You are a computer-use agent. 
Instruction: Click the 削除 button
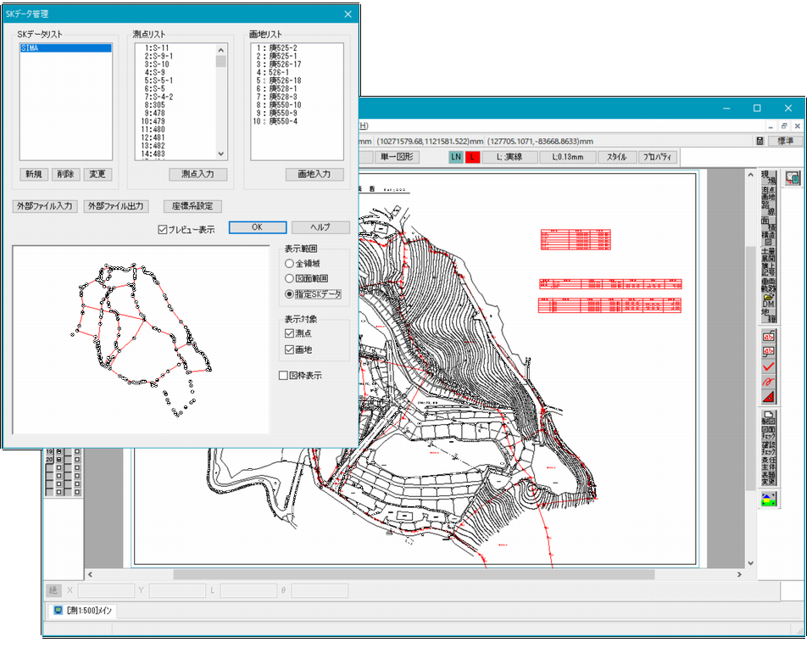[66, 174]
